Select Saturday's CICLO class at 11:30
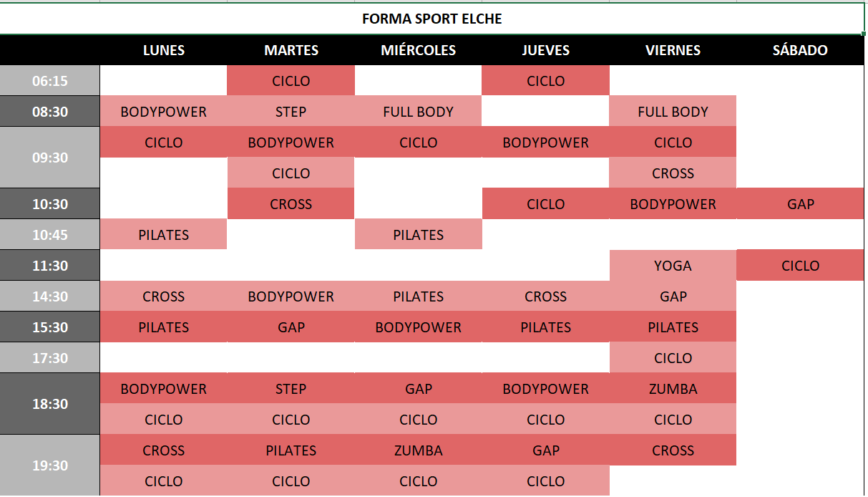This screenshot has height=497, width=868. (x=800, y=266)
